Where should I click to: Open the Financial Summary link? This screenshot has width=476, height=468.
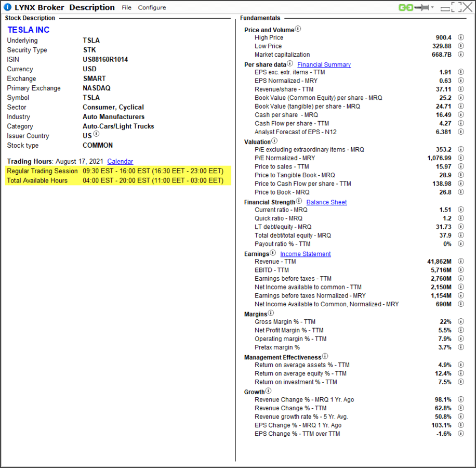[x=324, y=65]
